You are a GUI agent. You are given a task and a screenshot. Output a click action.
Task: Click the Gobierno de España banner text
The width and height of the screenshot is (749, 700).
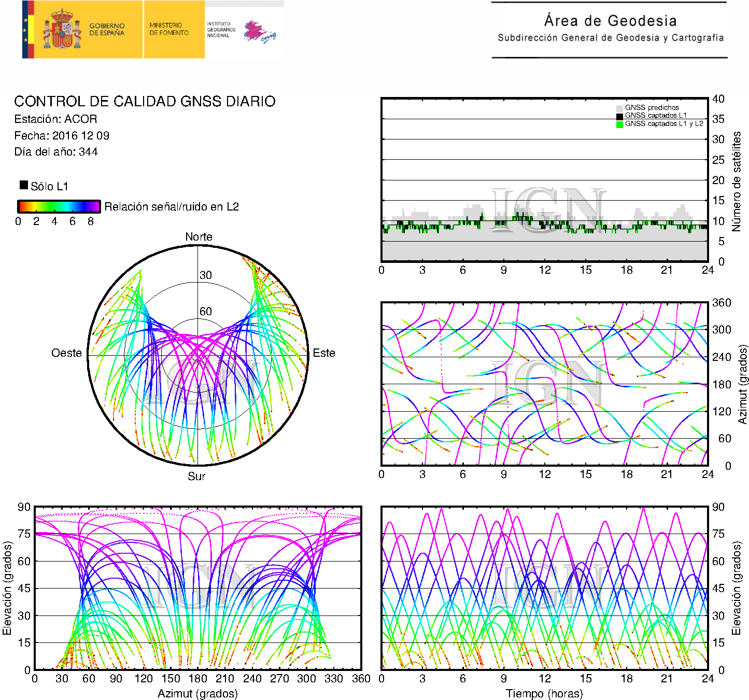pos(107,30)
